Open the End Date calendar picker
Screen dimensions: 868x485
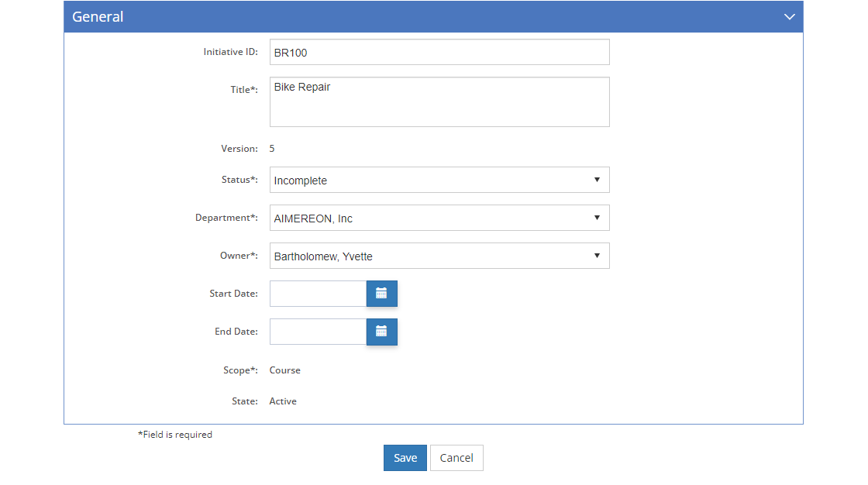[x=381, y=332]
